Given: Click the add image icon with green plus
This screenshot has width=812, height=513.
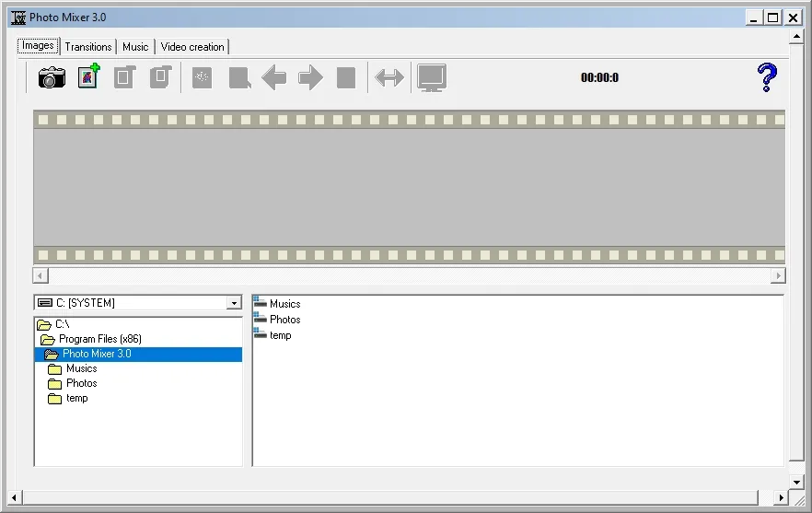Looking at the screenshot, I should click(88, 76).
